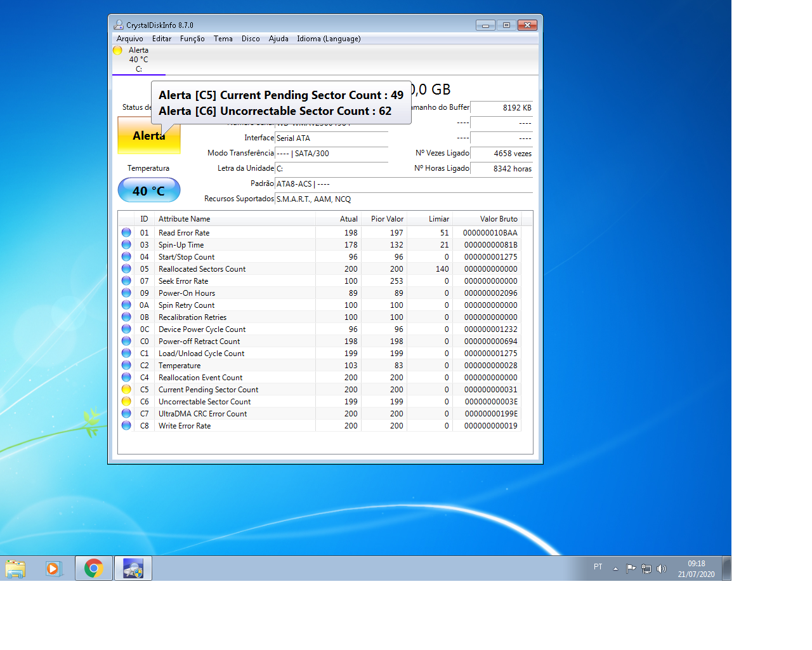Select the Write Error Rate attribute name
The image size is (812, 650).
point(185,426)
